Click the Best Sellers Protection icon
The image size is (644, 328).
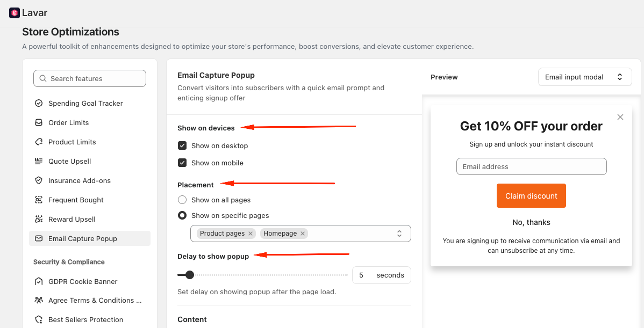coord(39,319)
